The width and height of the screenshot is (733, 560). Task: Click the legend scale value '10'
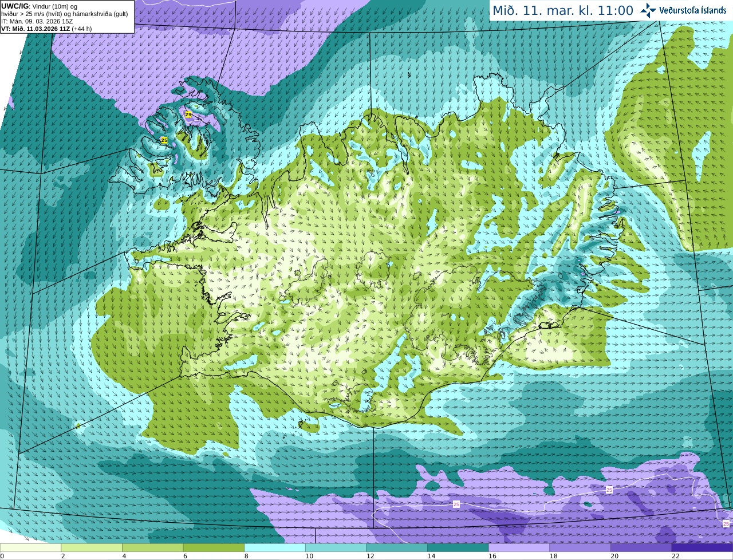[309, 556]
